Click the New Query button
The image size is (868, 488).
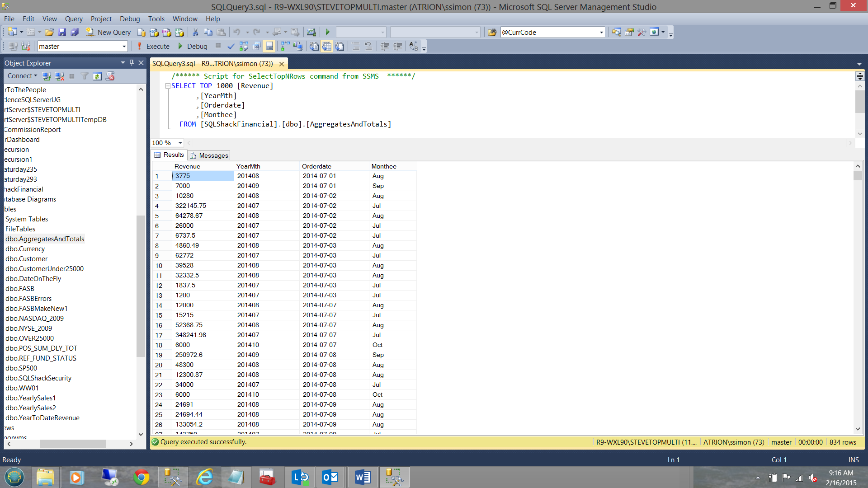coord(109,32)
